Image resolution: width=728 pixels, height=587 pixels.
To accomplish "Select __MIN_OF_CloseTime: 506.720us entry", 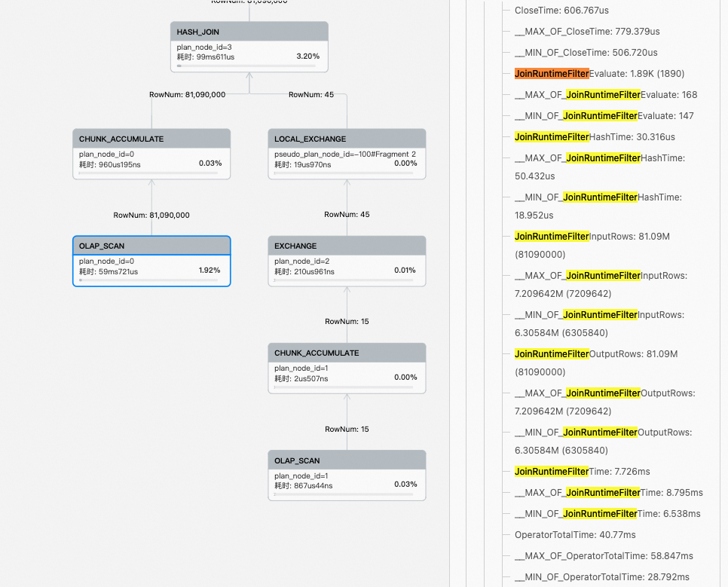I will [586, 53].
